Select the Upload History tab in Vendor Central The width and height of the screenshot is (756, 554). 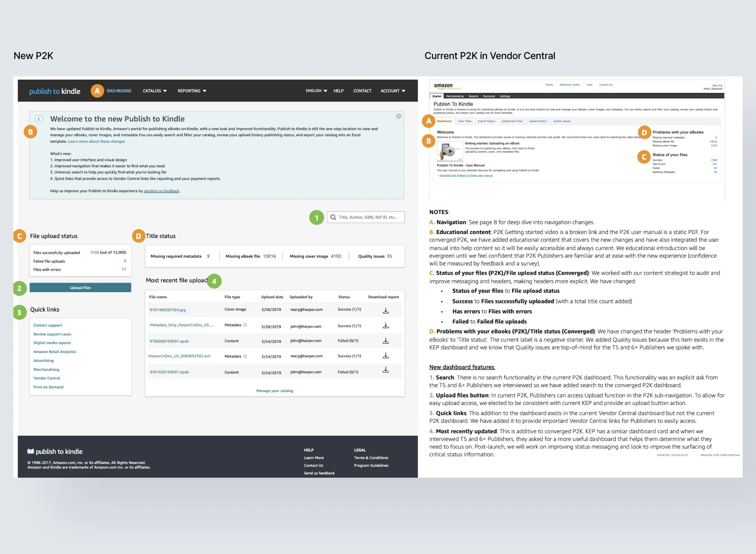pyautogui.click(x=538, y=121)
